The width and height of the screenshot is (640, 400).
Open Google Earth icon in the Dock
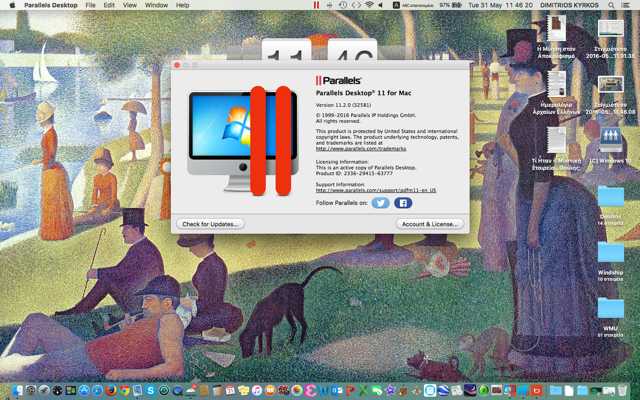[x=444, y=390]
